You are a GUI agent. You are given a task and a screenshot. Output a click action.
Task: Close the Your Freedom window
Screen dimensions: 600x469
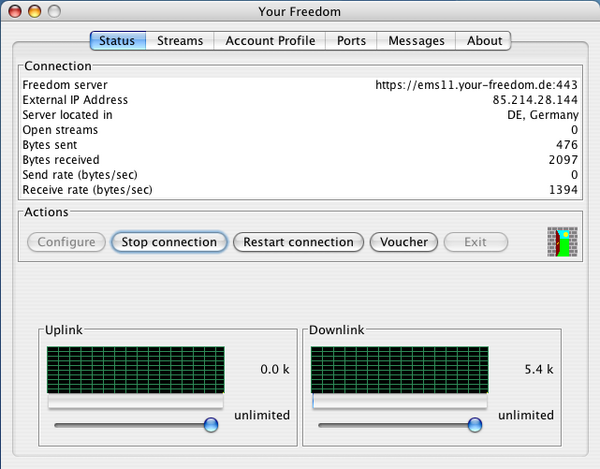click(x=15, y=11)
